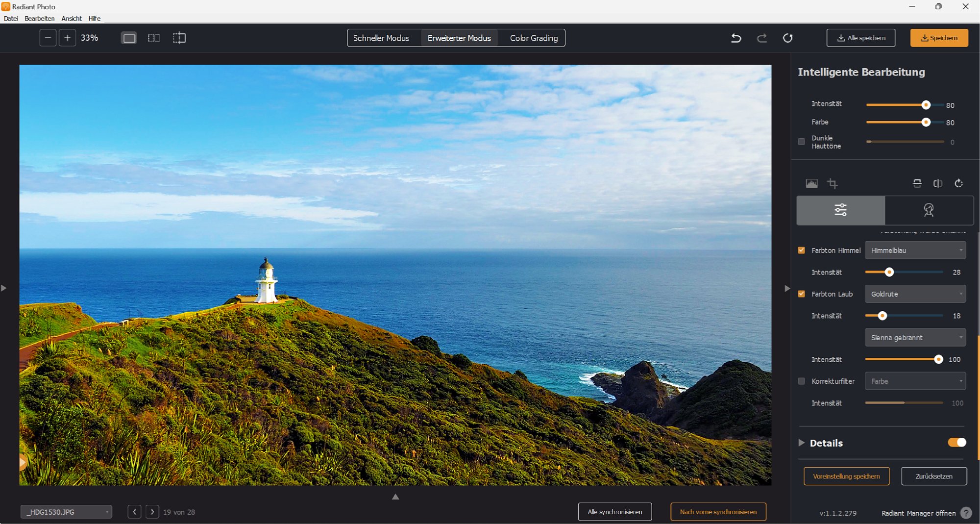The width and height of the screenshot is (980, 524).
Task: Collapse the right panel arrow
Action: pos(787,288)
